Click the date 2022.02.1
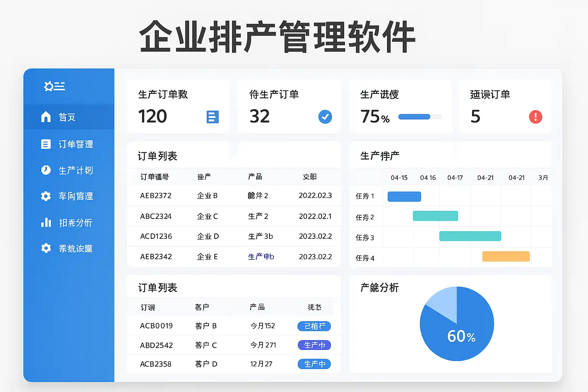588x392 pixels. pos(315,216)
